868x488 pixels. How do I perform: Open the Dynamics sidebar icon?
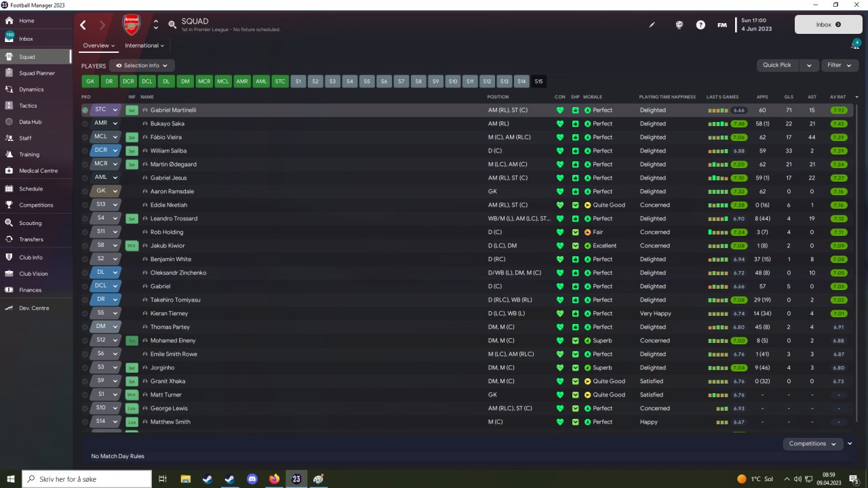(x=9, y=89)
